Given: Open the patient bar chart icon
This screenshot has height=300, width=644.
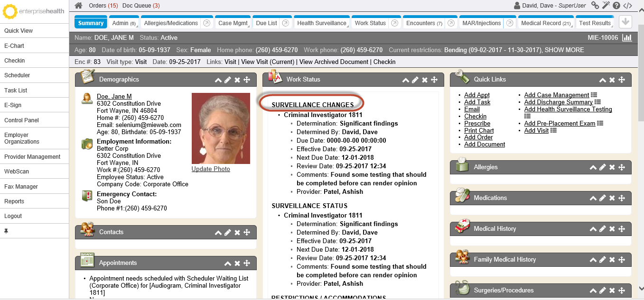Looking at the screenshot, I should coord(627,37).
